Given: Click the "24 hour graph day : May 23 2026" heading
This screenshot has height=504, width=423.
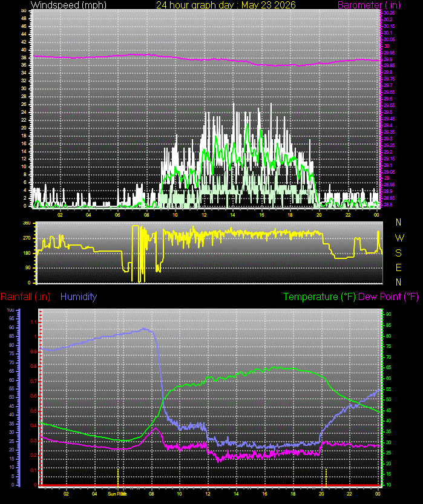Looking at the screenshot, I should (226, 5).
